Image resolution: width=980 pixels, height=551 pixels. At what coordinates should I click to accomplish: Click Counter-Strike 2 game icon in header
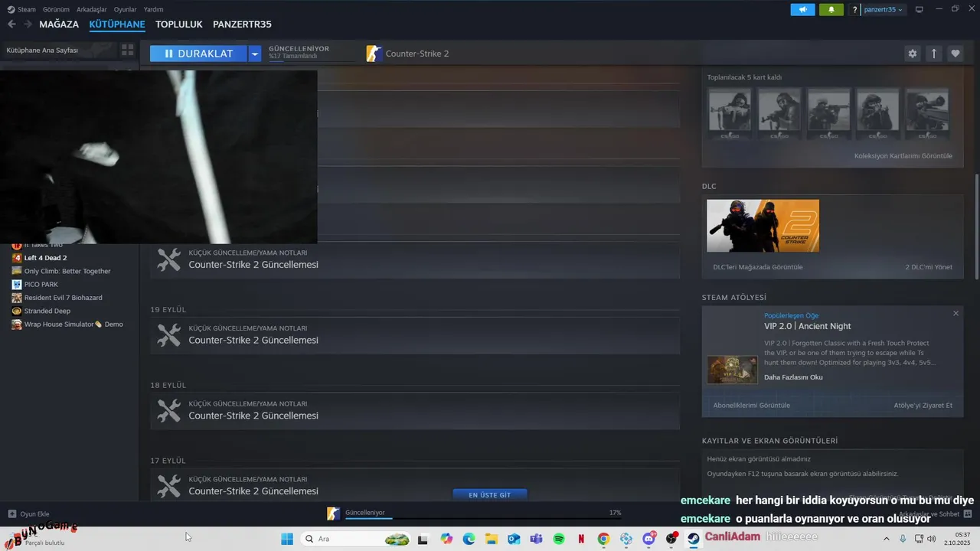coord(374,54)
